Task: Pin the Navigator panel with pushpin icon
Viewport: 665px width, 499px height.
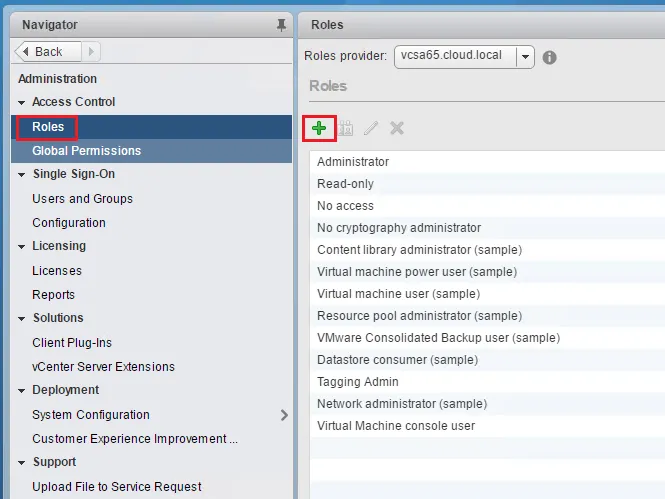Action: coord(281,25)
